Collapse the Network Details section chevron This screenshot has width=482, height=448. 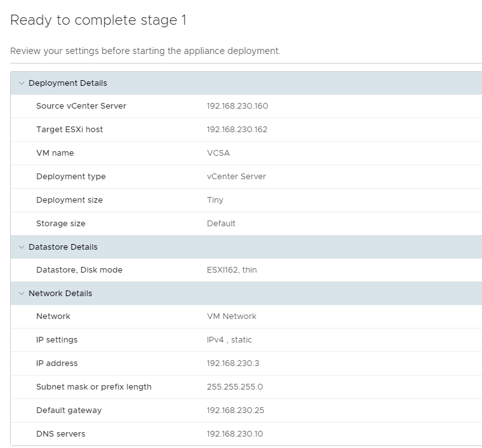[x=21, y=294]
